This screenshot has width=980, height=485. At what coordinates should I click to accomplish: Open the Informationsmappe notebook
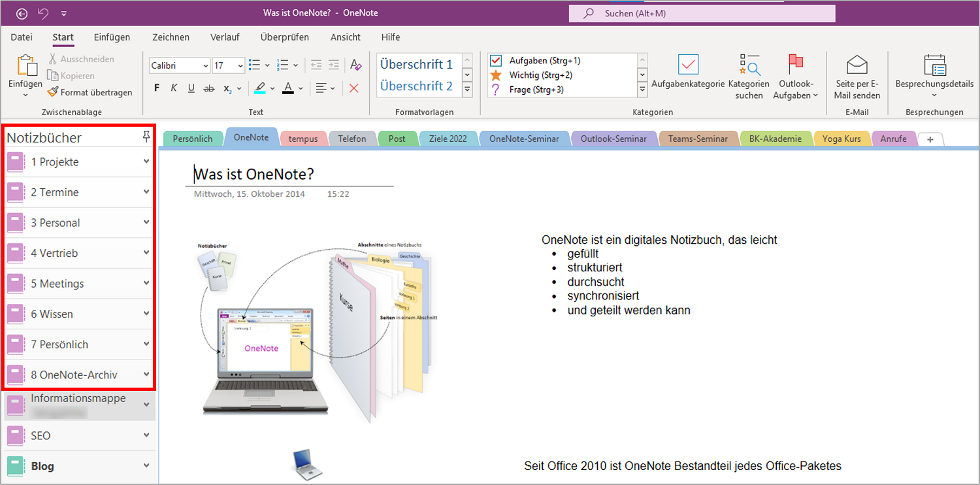point(78,405)
